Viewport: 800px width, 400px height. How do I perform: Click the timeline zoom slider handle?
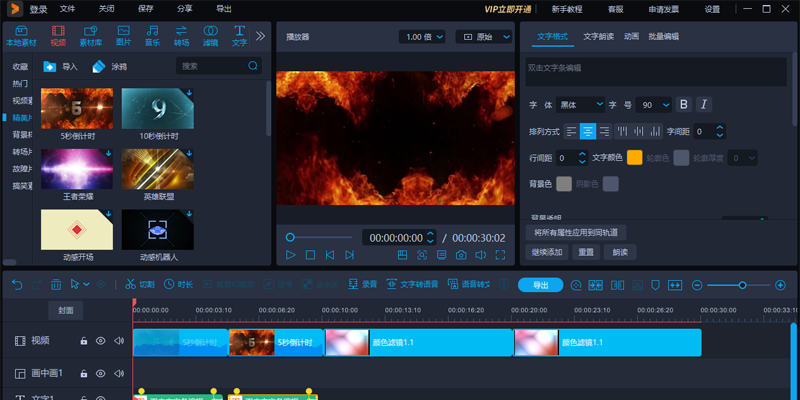coord(742,285)
